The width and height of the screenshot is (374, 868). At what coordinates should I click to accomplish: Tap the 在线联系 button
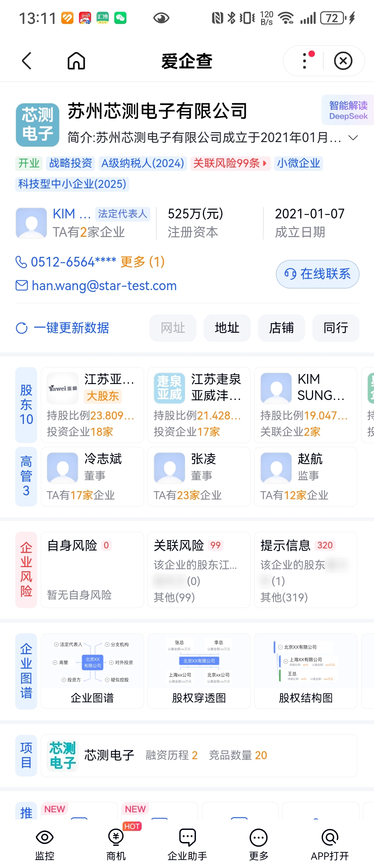[318, 274]
